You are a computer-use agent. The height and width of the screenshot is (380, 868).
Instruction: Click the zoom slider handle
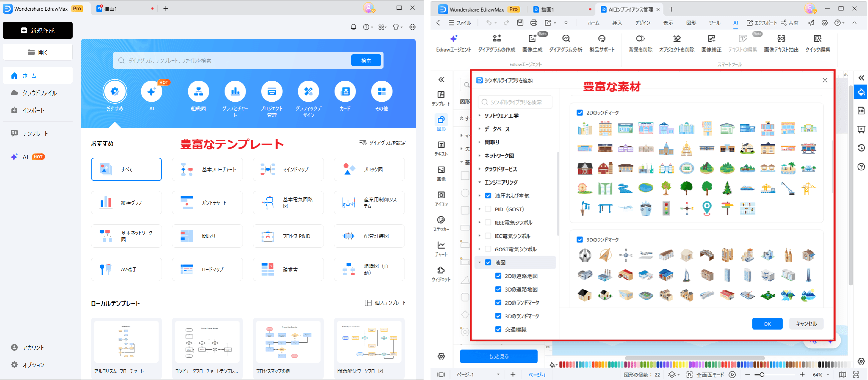click(x=761, y=375)
